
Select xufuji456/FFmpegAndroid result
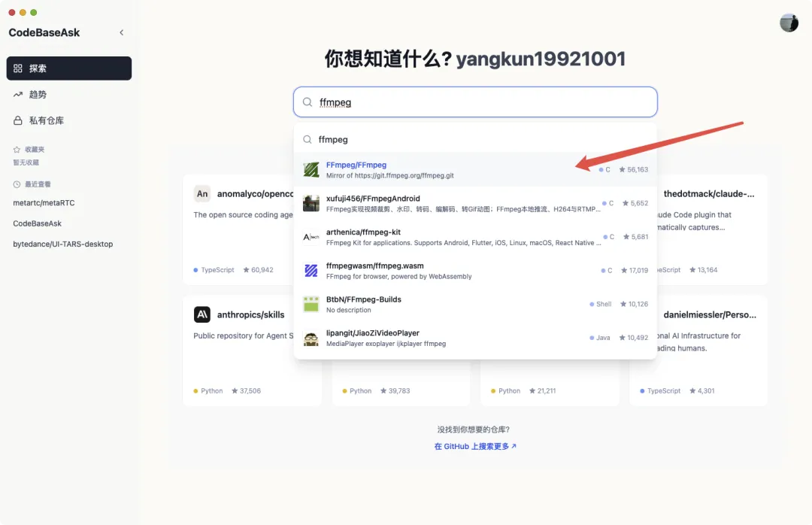point(475,203)
